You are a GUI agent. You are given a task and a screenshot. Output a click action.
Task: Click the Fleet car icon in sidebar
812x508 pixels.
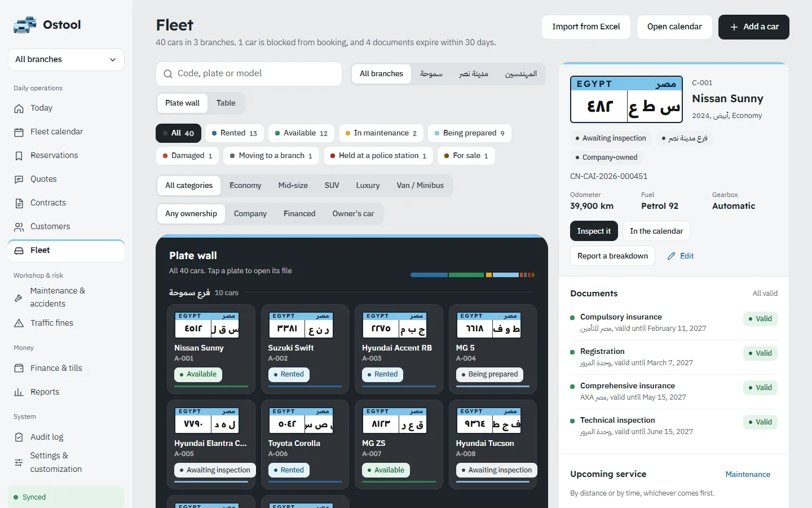(x=19, y=251)
